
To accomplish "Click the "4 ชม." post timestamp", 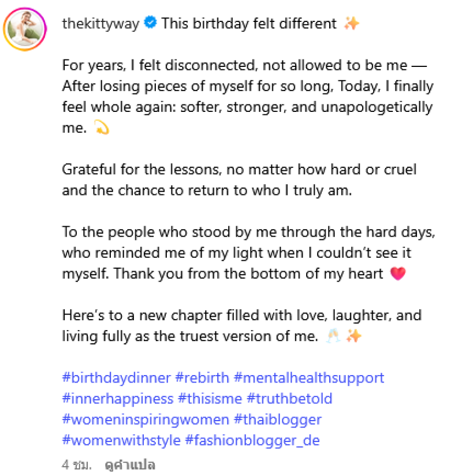I will (76, 464).
